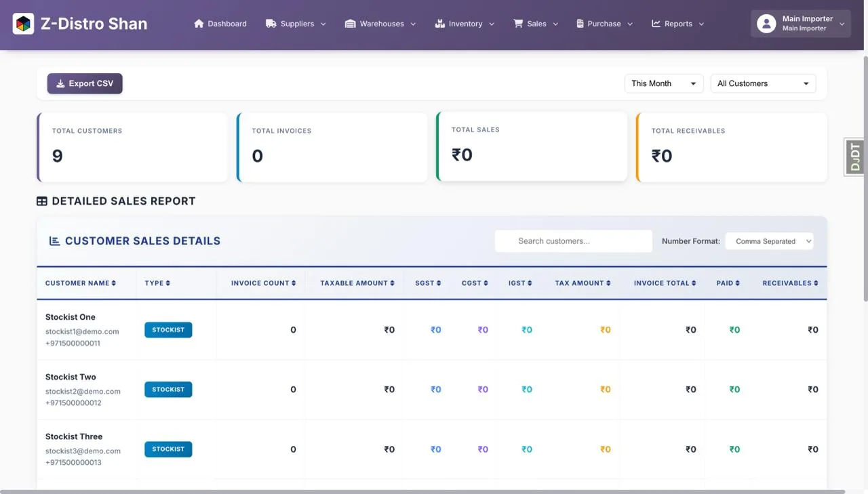Sort by Tax Amount column
This screenshot has width=868, height=494.
point(583,283)
